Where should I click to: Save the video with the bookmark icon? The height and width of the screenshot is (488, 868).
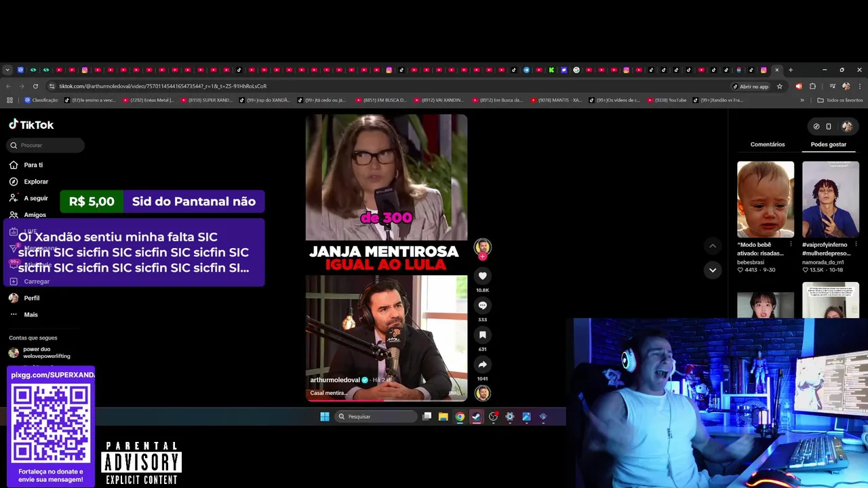[482, 335]
